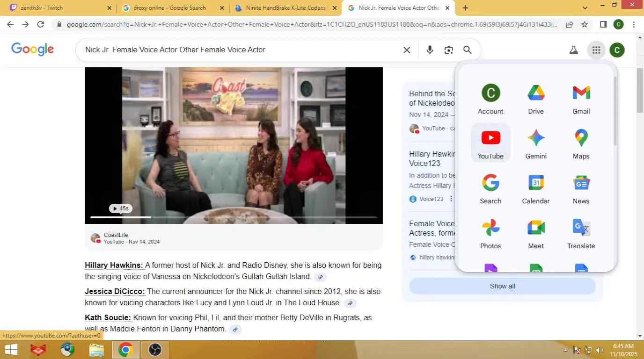Open Chrome's three-dot menu
This screenshot has height=359, width=644.
click(x=634, y=24)
